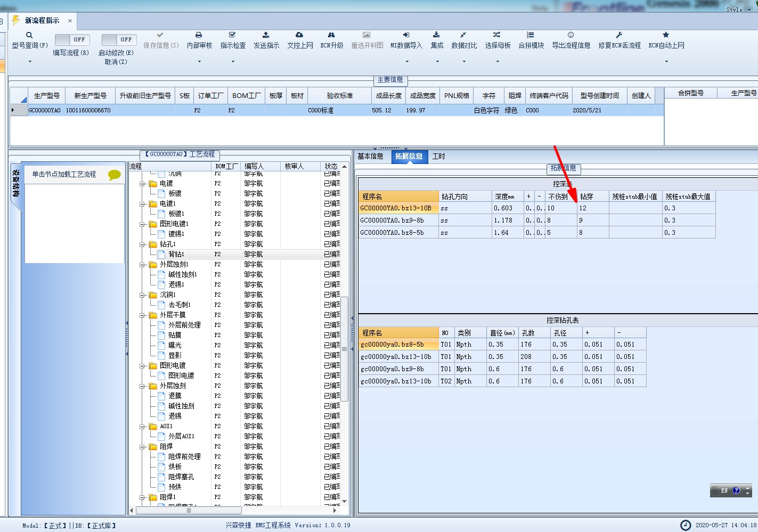This screenshot has height=532, width=758.
Task: Open the dropdown arrow under 内部审核
Action: point(199,62)
